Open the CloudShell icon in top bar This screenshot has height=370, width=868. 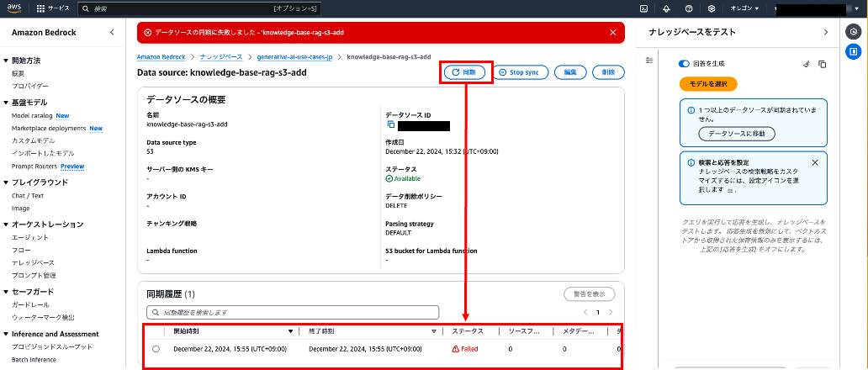[643, 9]
